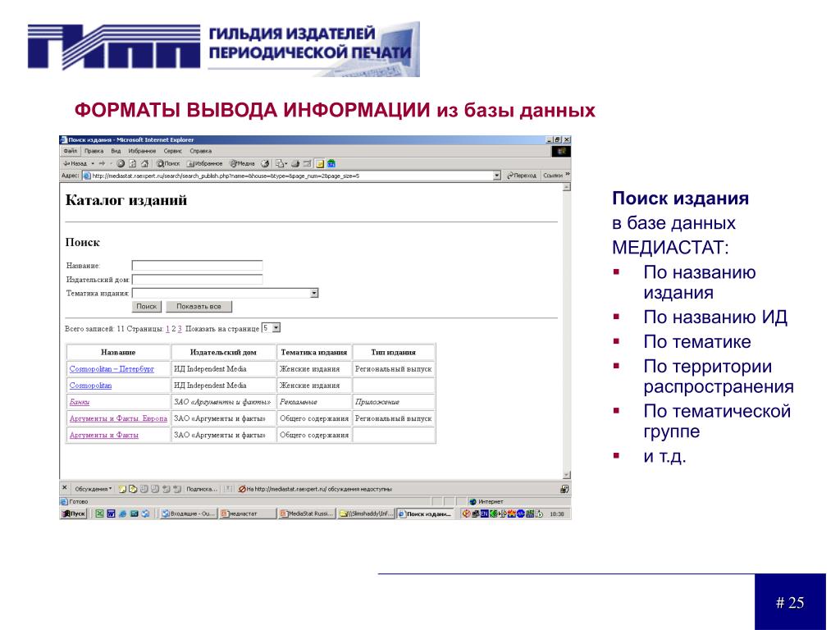The height and width of the screenshot is (630, 840).
Task: Click the Mail icon in IE toolbar
Action: point(281,163)
